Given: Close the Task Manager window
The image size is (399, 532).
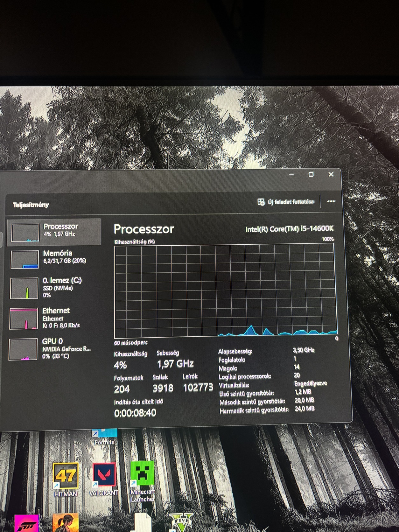Looking at the screenshot, I should point(331,174).
